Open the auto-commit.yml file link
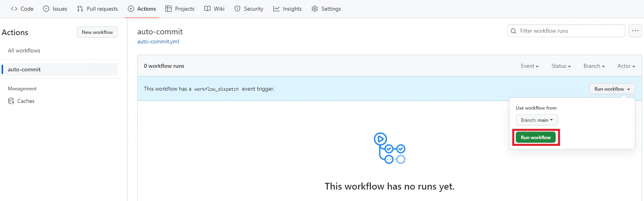The image size is (644, 201). pos(158,41)
